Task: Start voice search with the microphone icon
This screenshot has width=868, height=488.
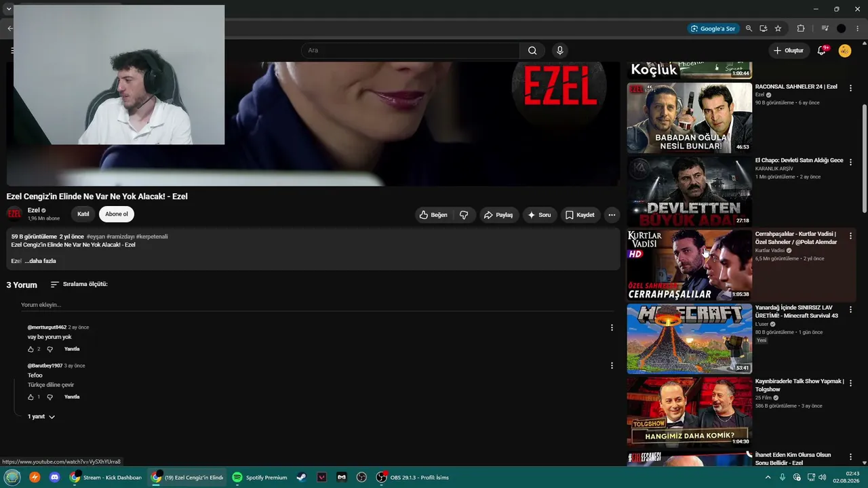Action: (x=559, y=50)
